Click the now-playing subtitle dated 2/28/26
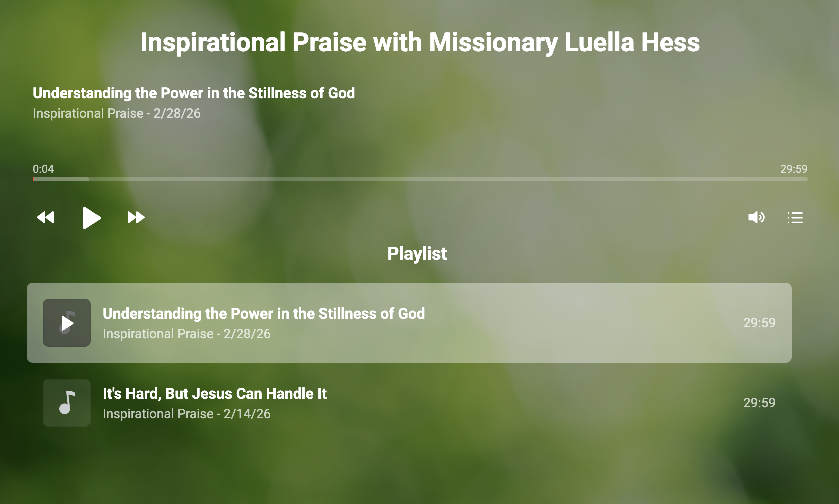 tap(117, 113)
